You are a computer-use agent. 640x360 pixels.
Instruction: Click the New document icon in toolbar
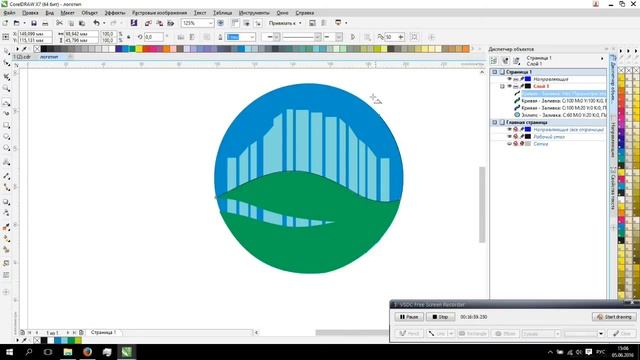pos(6,23)
